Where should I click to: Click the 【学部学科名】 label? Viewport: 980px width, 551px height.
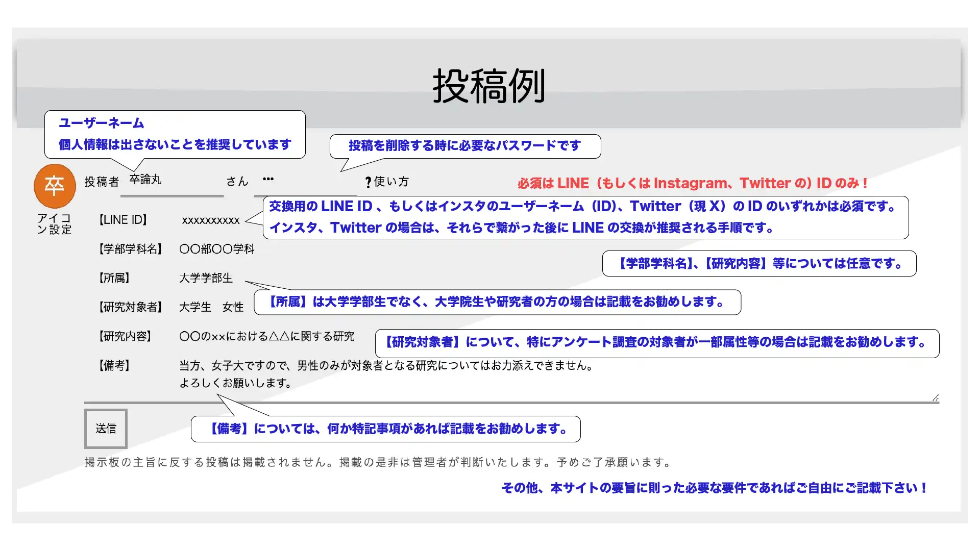click(x=130, y=249)
